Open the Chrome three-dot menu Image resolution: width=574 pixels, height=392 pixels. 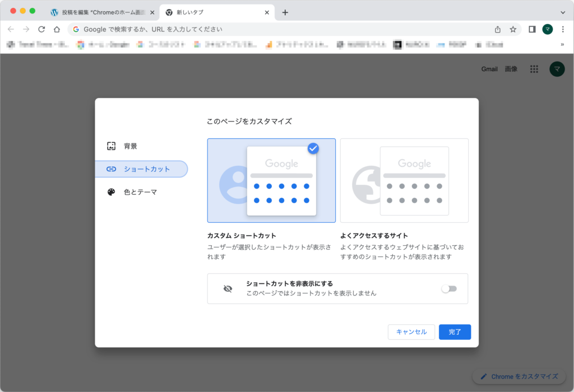tap(563, 29)
